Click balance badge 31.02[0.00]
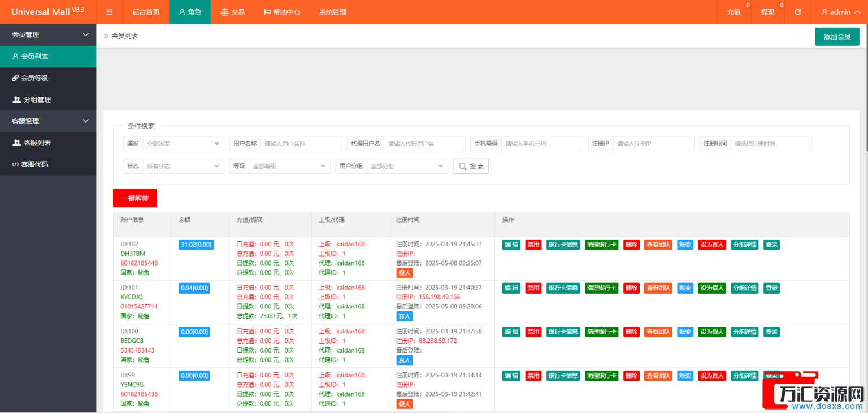The image size is (868, 413). (196, 245)
